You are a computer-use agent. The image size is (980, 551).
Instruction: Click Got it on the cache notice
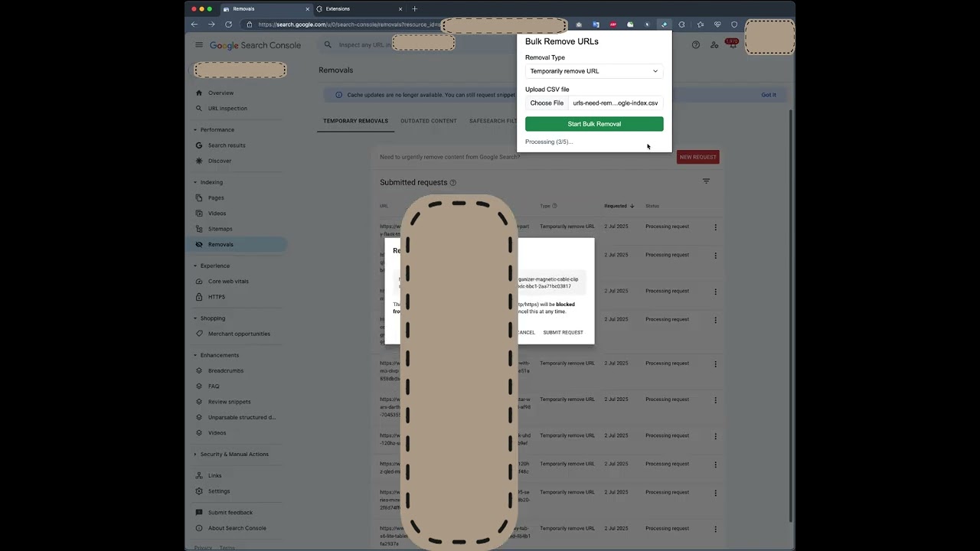[769, 95]
